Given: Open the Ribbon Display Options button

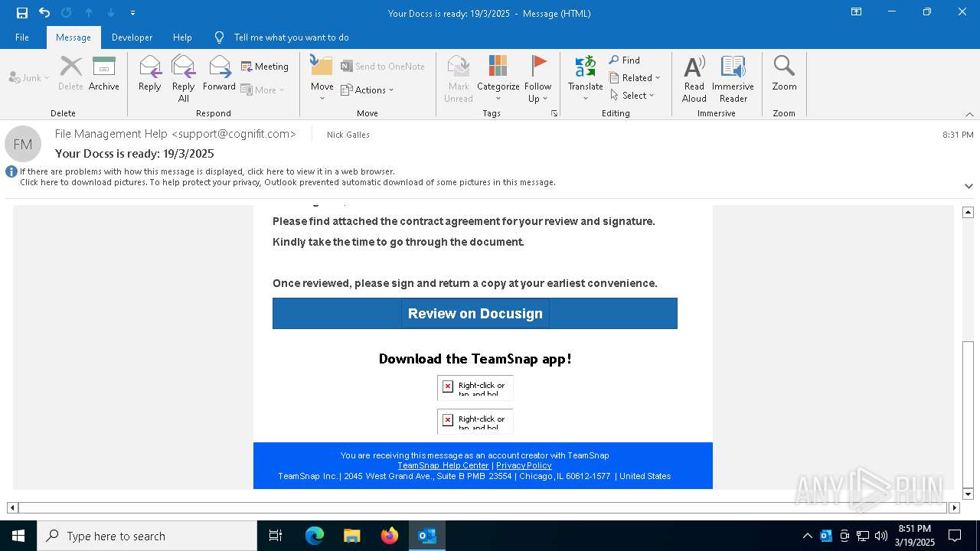Looking at the screenshot, I should coord(857,12).
